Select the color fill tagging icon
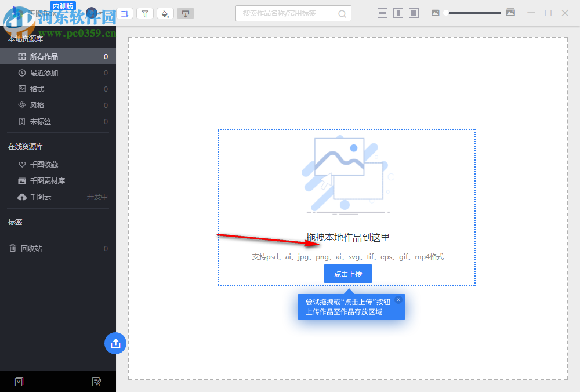Viewport: 580px width, 392px height. click(x=165, y=13)
